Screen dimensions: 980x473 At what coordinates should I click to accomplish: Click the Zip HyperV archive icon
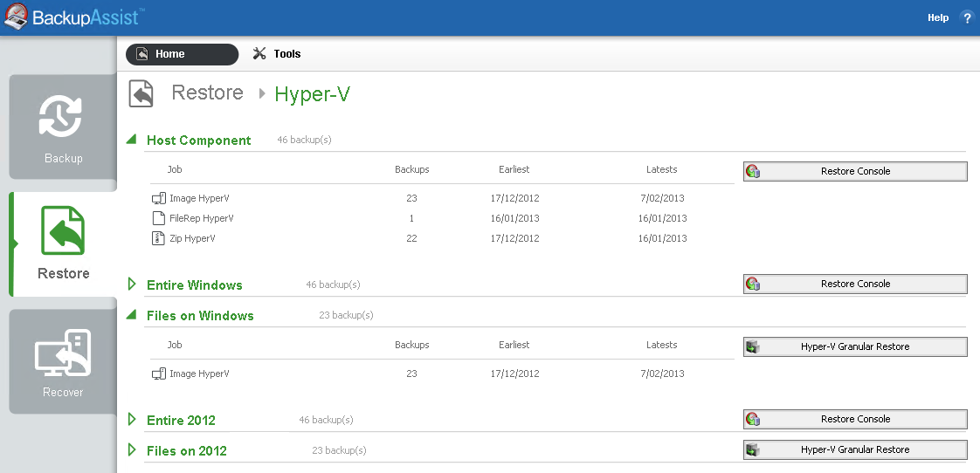159,239
